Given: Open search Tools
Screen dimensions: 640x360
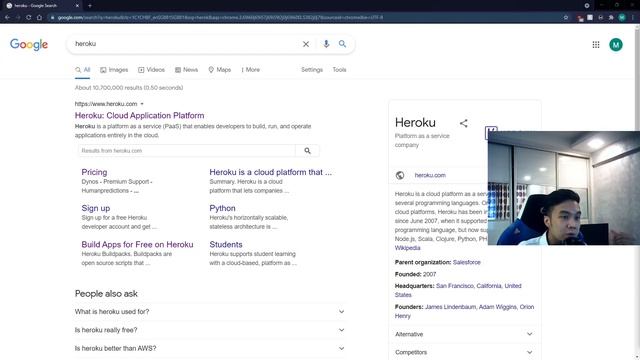Looking at the screenshot, I should tap(339, 70).
